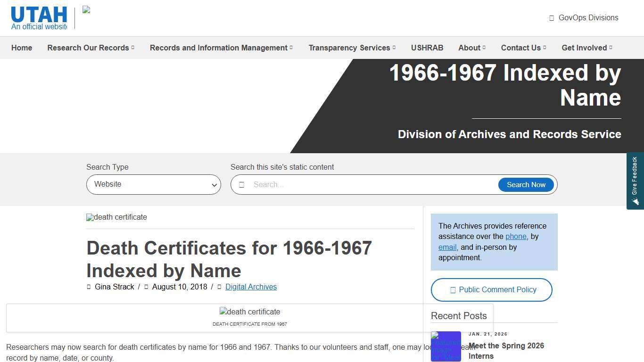
Task: Click the calendar icon beside August 10 date
Action: (146, 287)
